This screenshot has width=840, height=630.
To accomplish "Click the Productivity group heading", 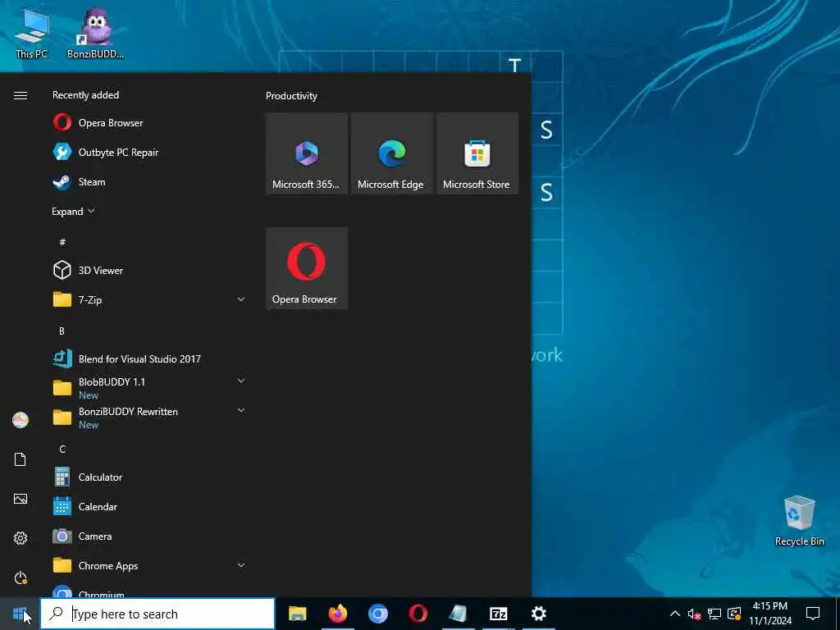I will pyautogui.click(x=291, y=96).
